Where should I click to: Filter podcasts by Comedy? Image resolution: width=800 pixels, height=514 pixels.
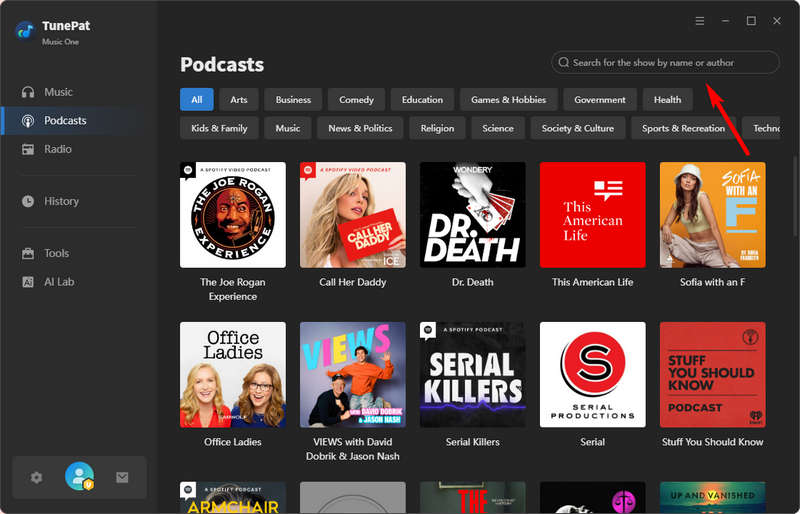(x=356, y=100)
